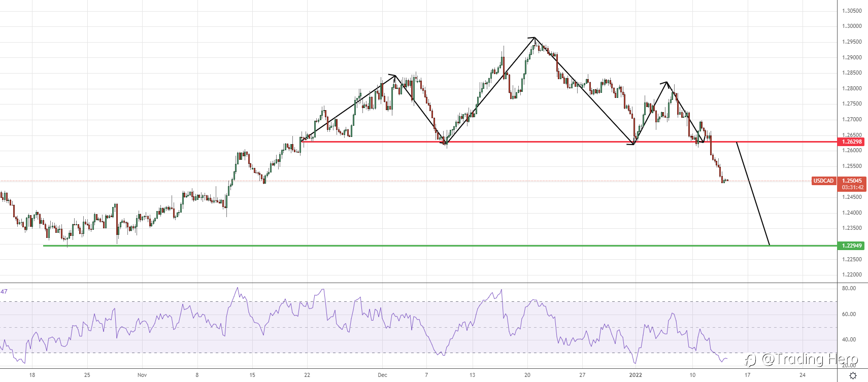This screenshot has width=868, height=382.
Task: Click the 1.28000 price axis value
Action: coord(852,88)
